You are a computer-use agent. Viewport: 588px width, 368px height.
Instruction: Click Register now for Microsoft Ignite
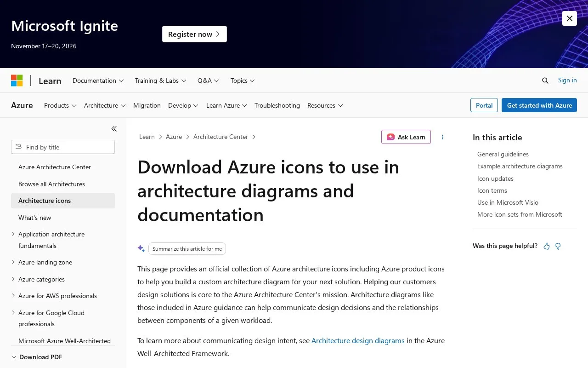pos(194,34)
